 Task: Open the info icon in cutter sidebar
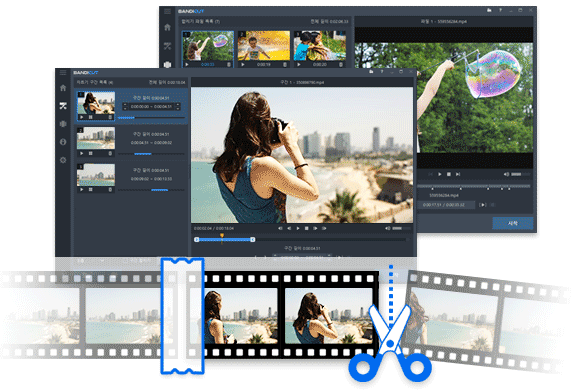[63, 142]
